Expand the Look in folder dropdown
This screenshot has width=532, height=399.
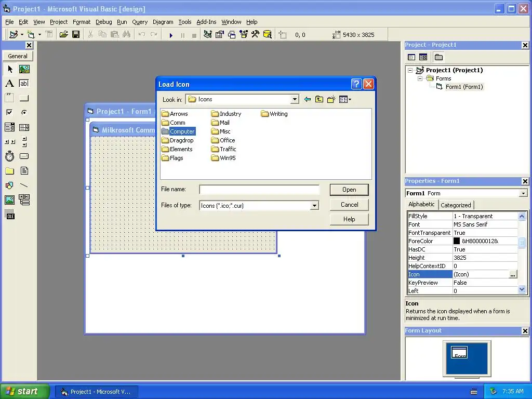(295, 99)
